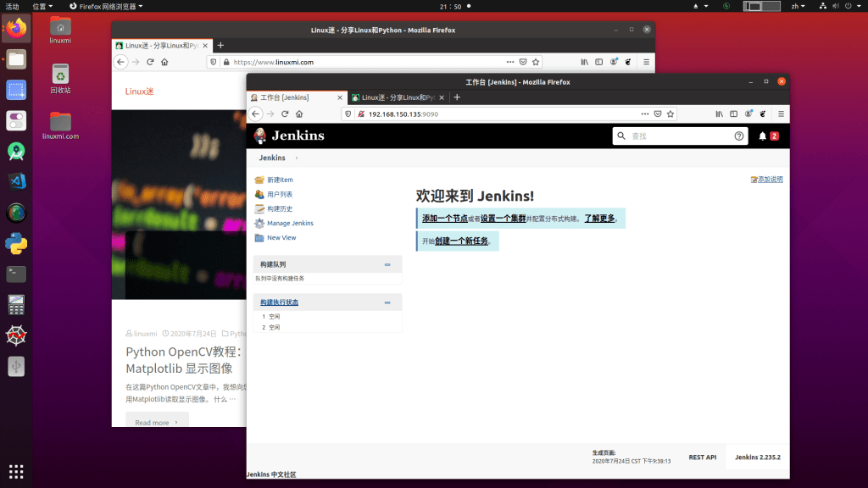Image resolution: width=868 pixels, height=488 pixels.
Task: Toggle sidebars in the Jenkins window
Action: click(x=733, y=114)
